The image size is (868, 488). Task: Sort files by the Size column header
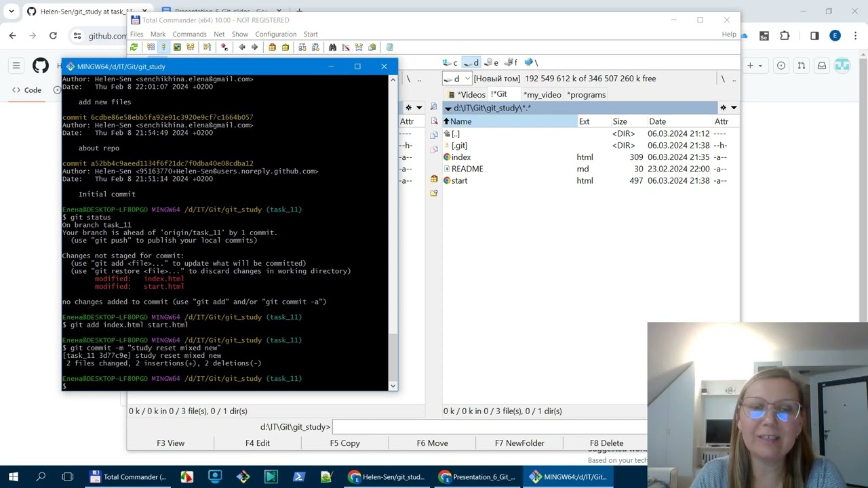[x=628, y=121]
